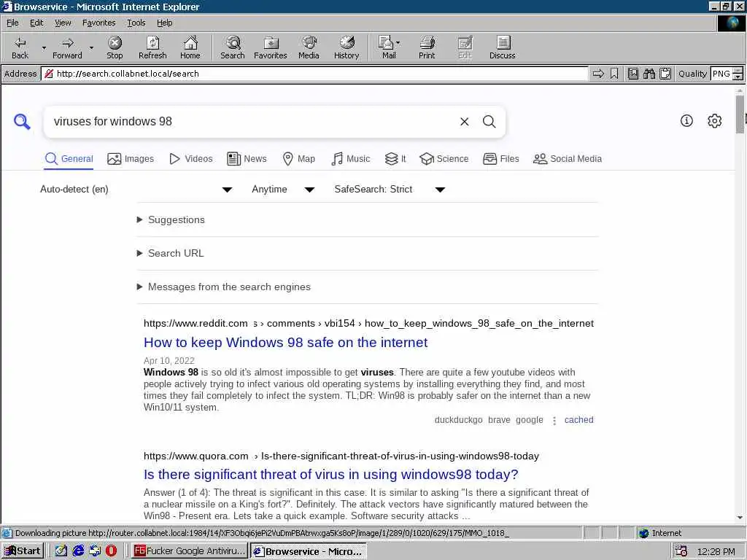Step Quality selector up arrow
The image size is (747, 560).
(738, 71)
